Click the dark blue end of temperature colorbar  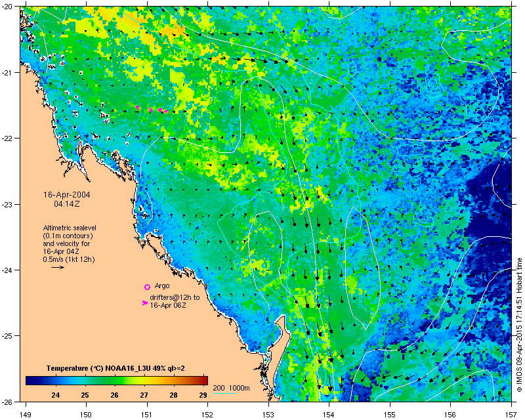[30, 380]
